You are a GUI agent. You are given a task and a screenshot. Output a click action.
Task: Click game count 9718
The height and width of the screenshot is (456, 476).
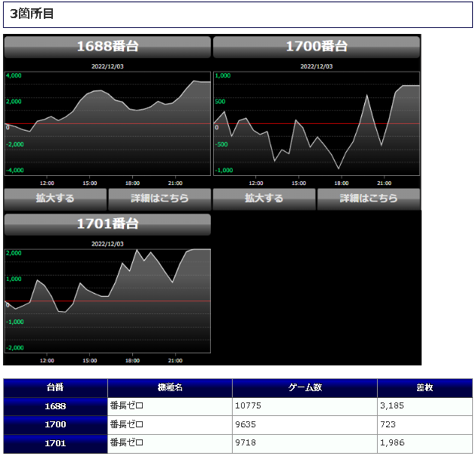click(246, 442)
